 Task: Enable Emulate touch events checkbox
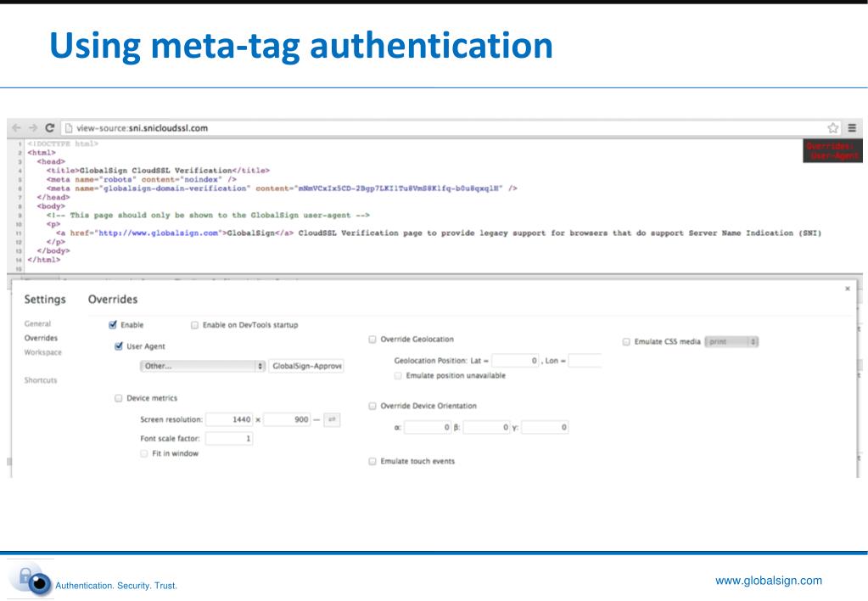(372, 461)
